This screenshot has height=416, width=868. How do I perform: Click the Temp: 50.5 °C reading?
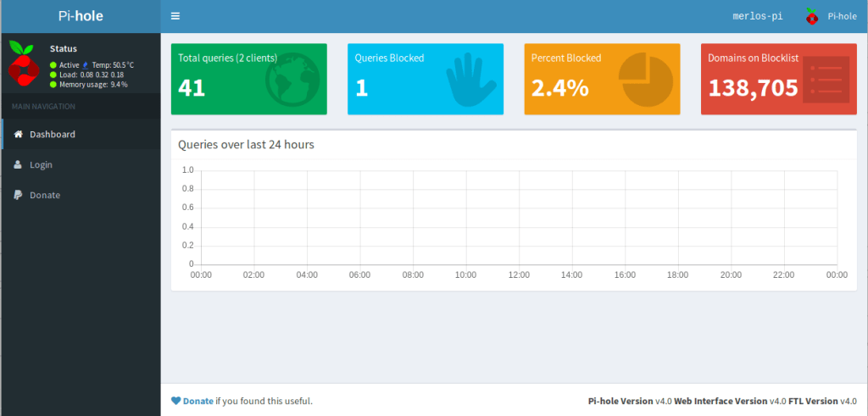pos(113,64)
